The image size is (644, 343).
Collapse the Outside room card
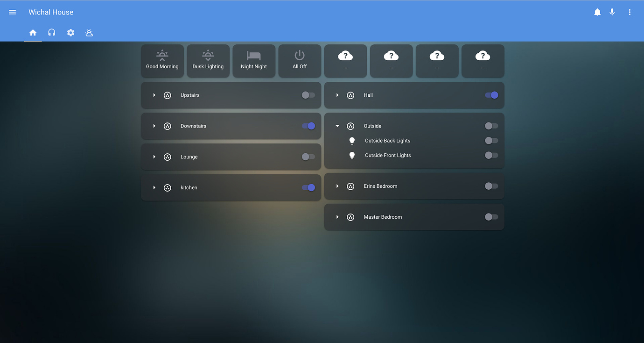(x=337, y=126)
